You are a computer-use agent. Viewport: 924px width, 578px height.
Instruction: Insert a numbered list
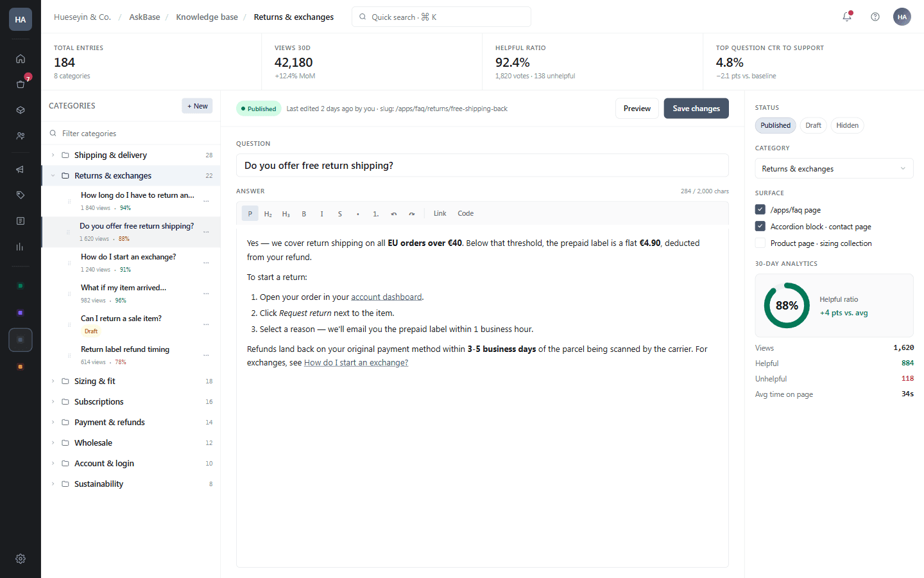click(376, 214)
